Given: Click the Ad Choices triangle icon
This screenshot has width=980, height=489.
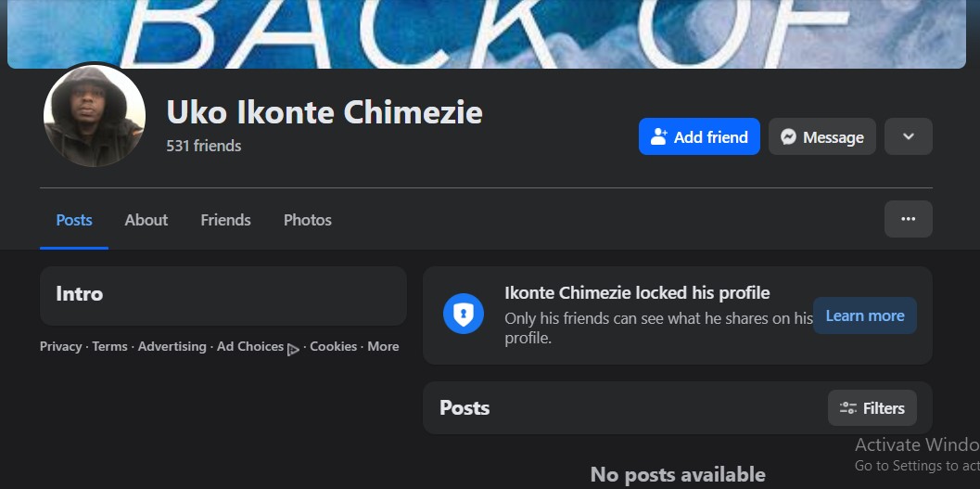Looking at the screenshot, I should (293, 349).
